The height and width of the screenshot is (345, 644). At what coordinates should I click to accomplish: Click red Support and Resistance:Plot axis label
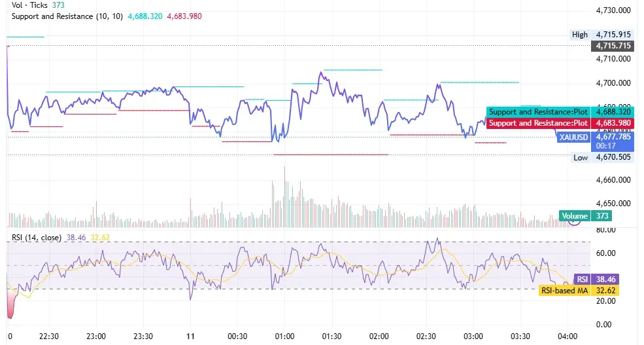[x=560, y=123]
